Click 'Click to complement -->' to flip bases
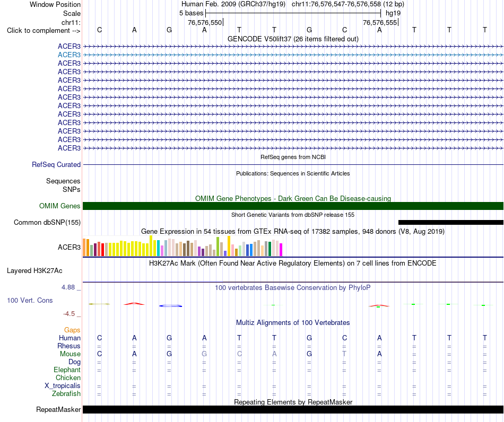The image size is (504, 422). pyautogui.click(x=44, y=31)
